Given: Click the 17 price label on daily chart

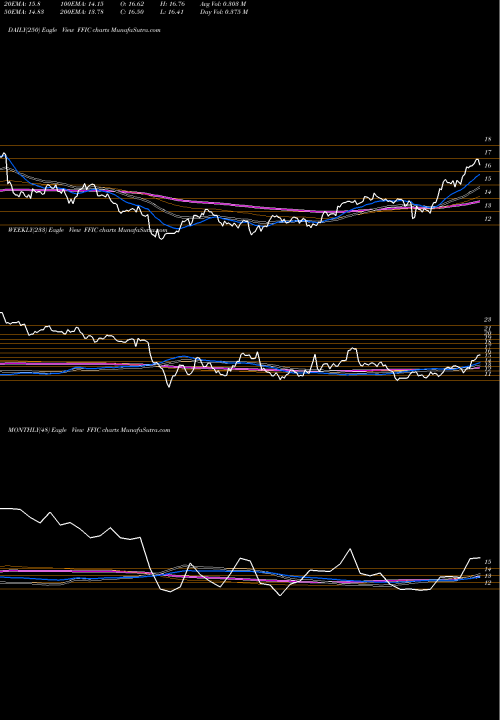Looking at the screenshot, I should click(x=488, y=152).
